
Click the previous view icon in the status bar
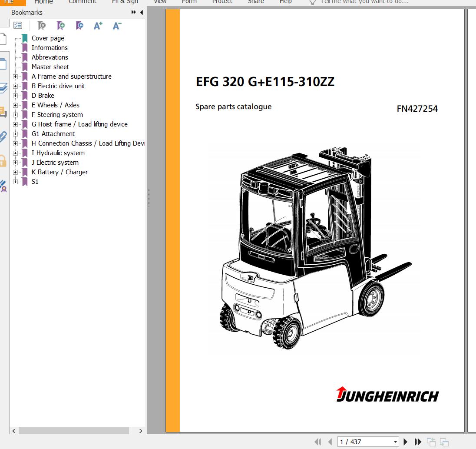(x=431, y=442)
